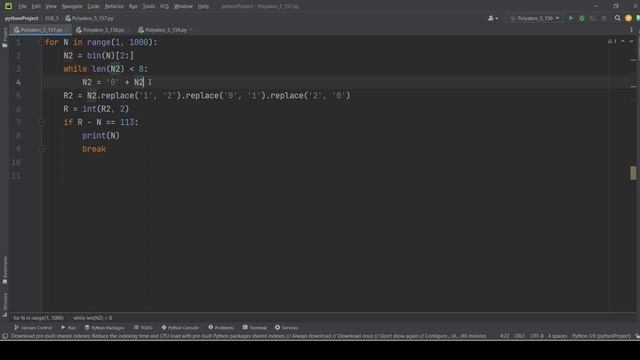Close the Polyakov_5_158.py tab

129,30
